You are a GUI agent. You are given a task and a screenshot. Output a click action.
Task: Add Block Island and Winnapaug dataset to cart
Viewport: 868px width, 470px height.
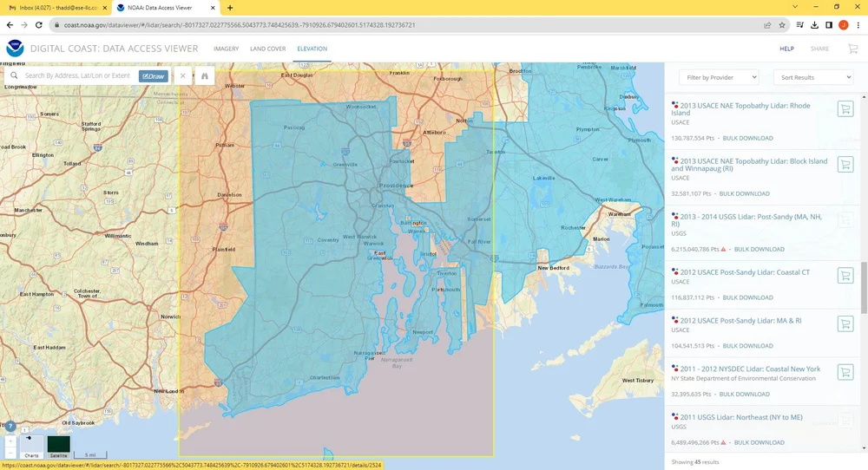[845, 164]
